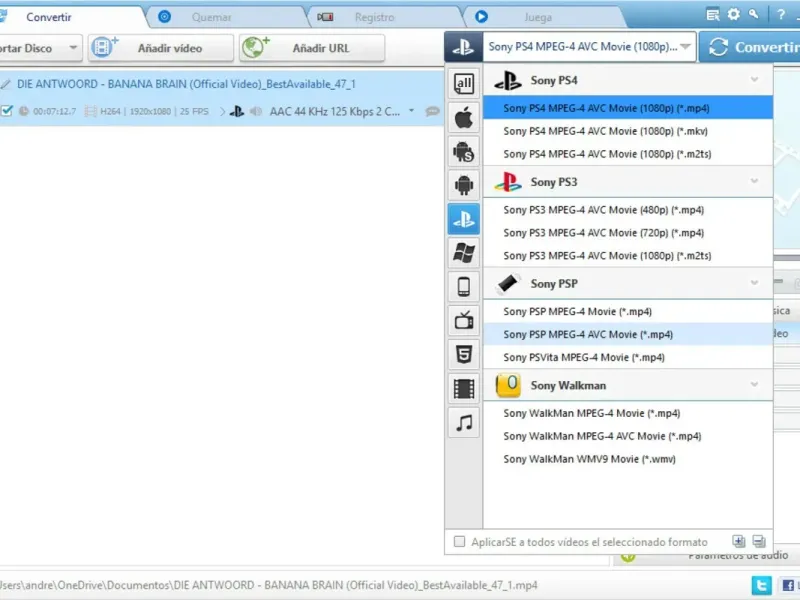Image resolution: width=800 pixels, height=600 pixels.
Task: Open the TV devices category
Action: click(x=463, y=320)
